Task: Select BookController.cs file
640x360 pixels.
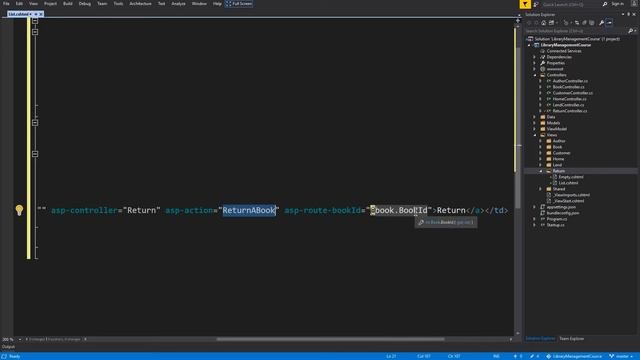Action: coord(569,87)
